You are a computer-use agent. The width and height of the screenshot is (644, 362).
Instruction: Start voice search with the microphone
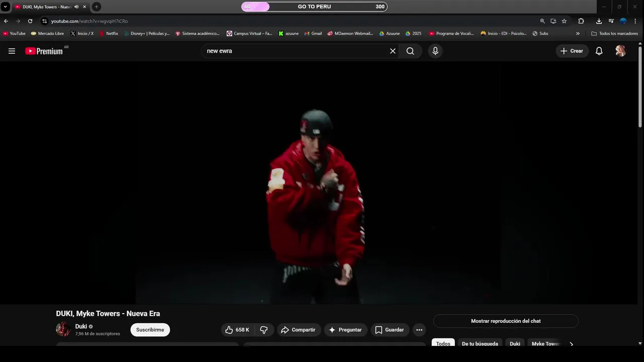coord(435,51)
